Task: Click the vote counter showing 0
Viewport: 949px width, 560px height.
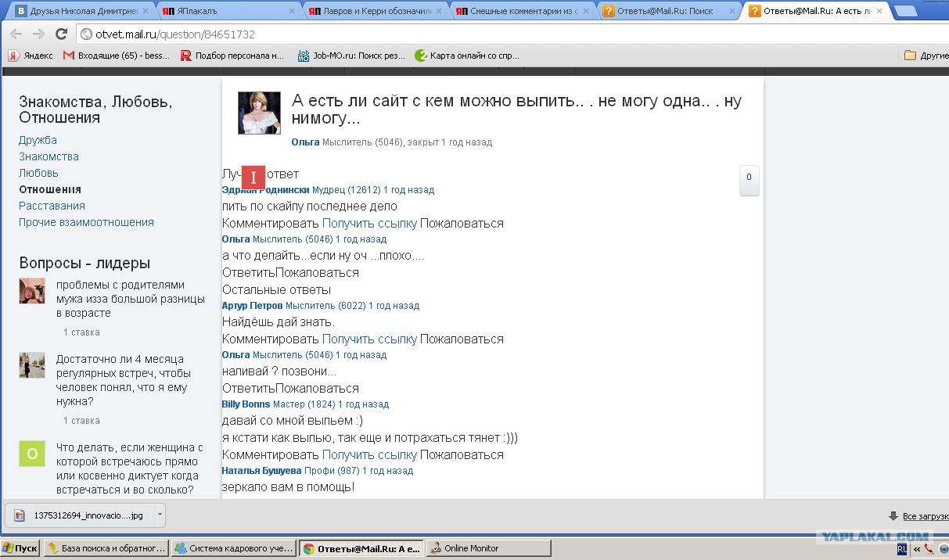Action: click(749, 179)
